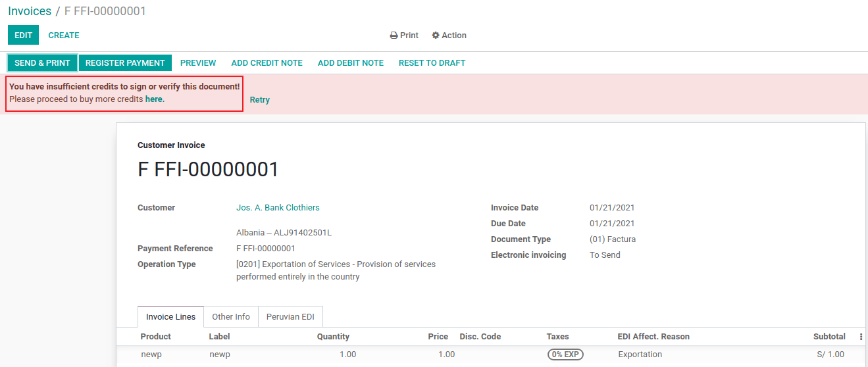This screenshot has width=868, height=367.
Task: Click Reset to Draft
Action: pos(432,63)
